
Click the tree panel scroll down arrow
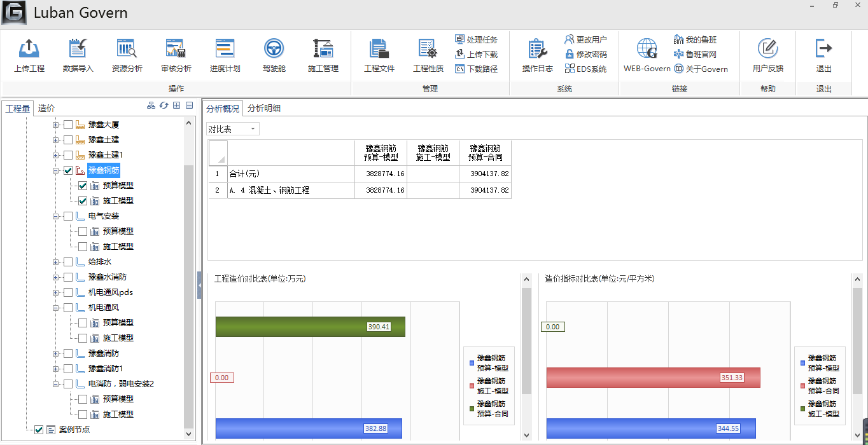click(188, 434)
